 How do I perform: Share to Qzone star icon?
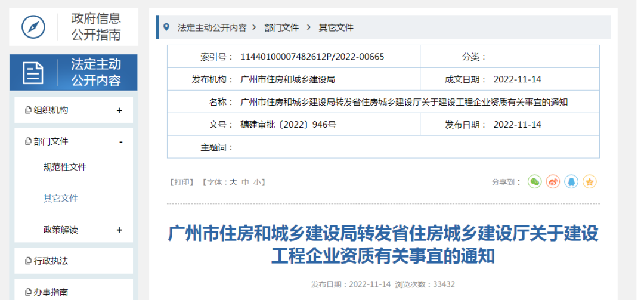590,182
